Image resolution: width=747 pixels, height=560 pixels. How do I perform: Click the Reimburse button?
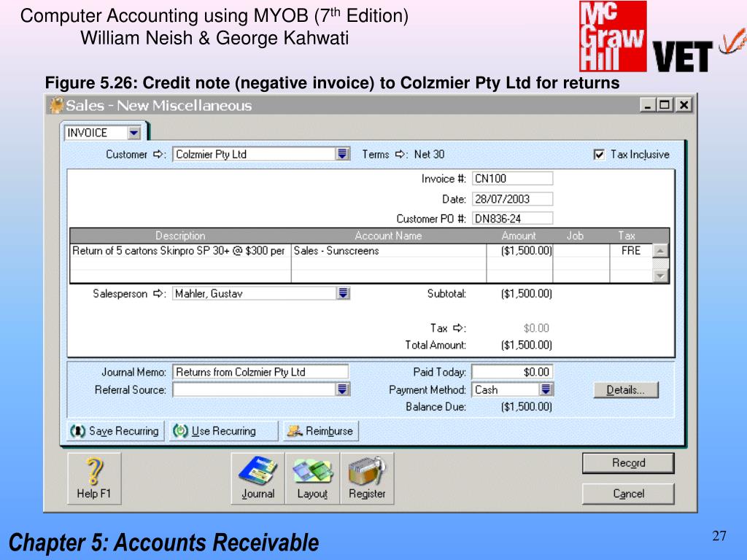click(x=321, y=431)
